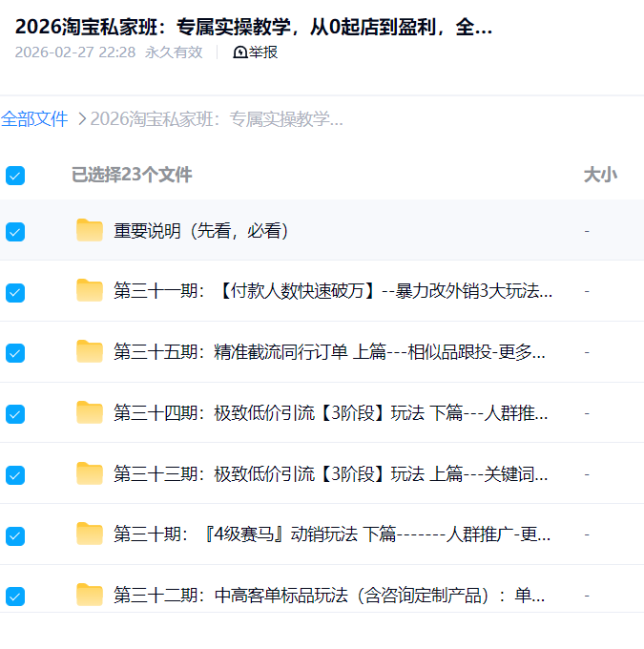Click the folder icon of 第三十期
The image size is (644, 649).
(90, 534)
